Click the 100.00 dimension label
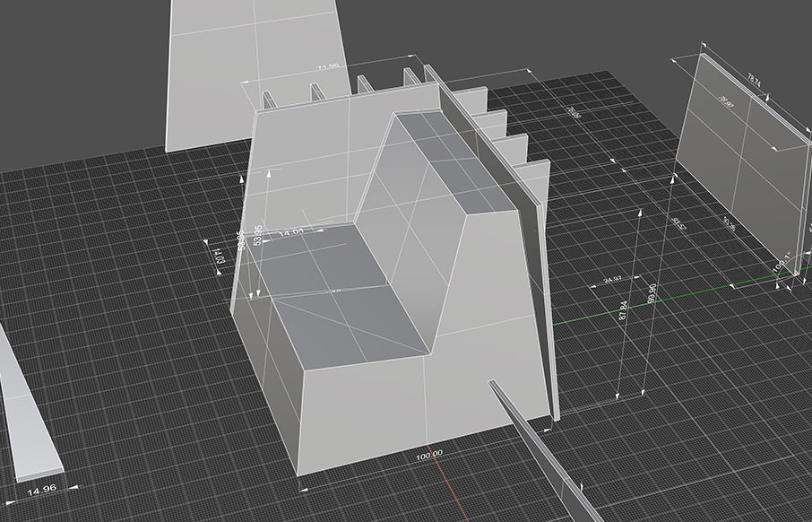The height and width of the screenshot is (522, 812). [x=430, y=454]
